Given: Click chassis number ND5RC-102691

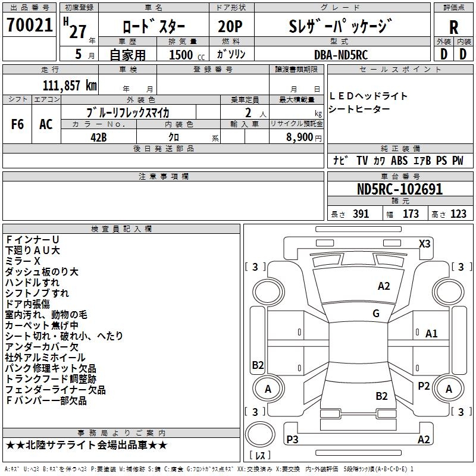Looking at the screenshot, I should 400,189.
